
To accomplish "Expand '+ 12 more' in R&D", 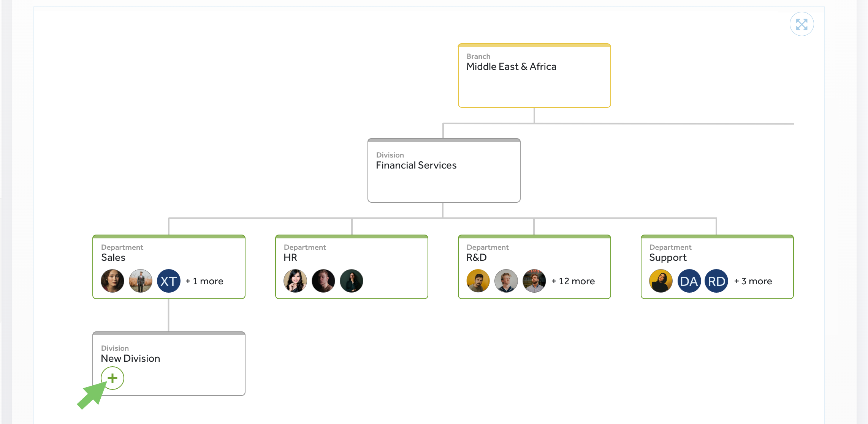I will tap(573, 281).
